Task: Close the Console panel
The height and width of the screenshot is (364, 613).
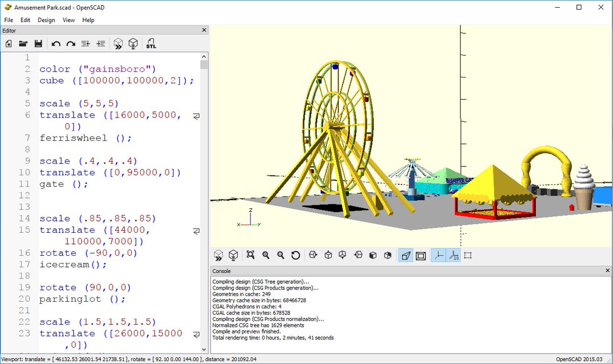Action: coord(607,271)
